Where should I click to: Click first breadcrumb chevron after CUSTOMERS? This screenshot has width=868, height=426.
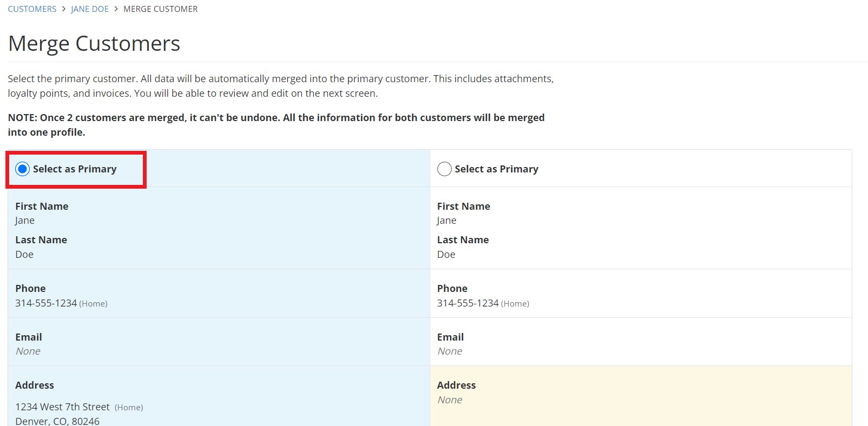coord(64,9)
